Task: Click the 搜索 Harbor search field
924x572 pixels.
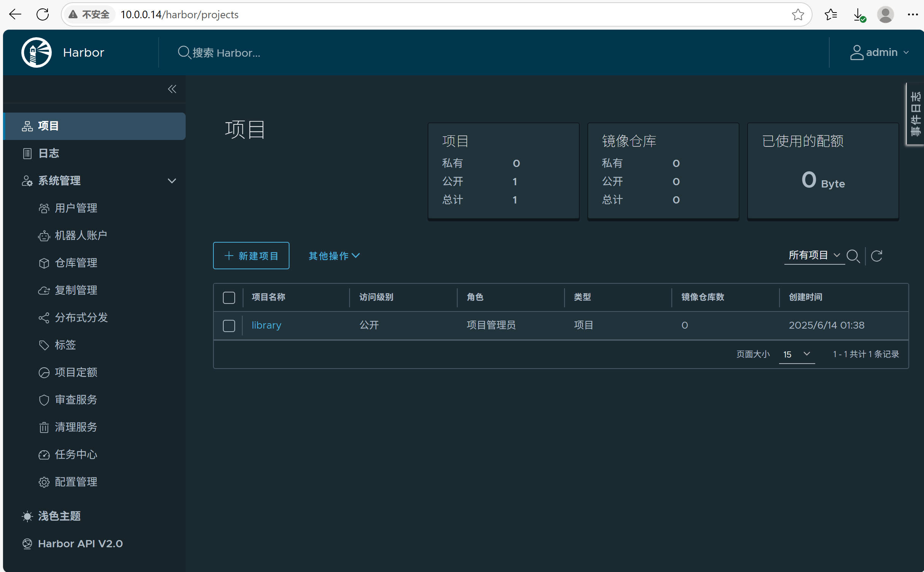Action: point(226,53)
